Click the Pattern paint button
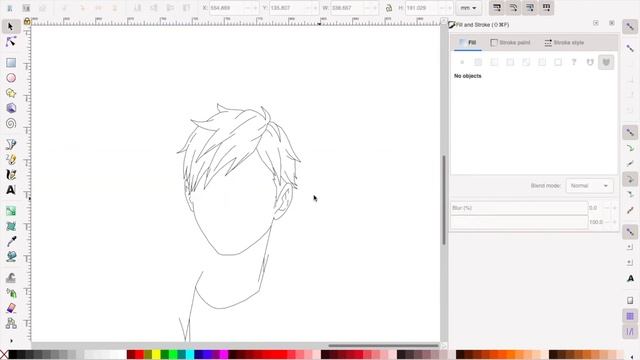The height and width of the screenshot is (360, 640). tap(542, 62)
